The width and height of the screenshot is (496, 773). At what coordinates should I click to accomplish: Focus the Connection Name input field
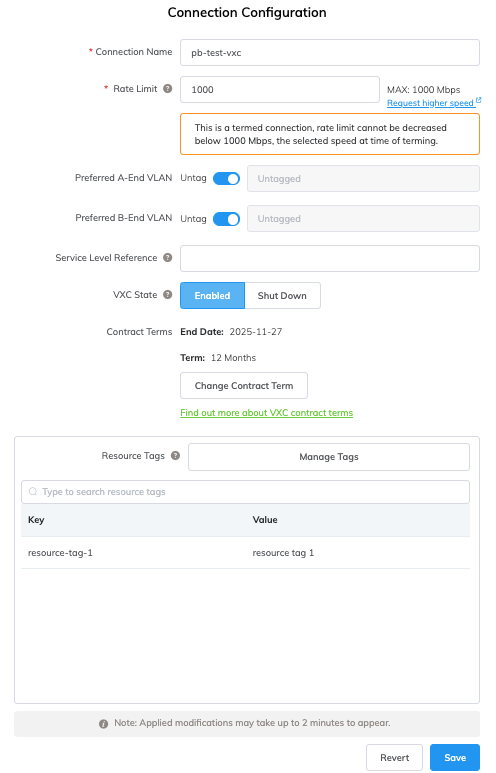(330, 53)
